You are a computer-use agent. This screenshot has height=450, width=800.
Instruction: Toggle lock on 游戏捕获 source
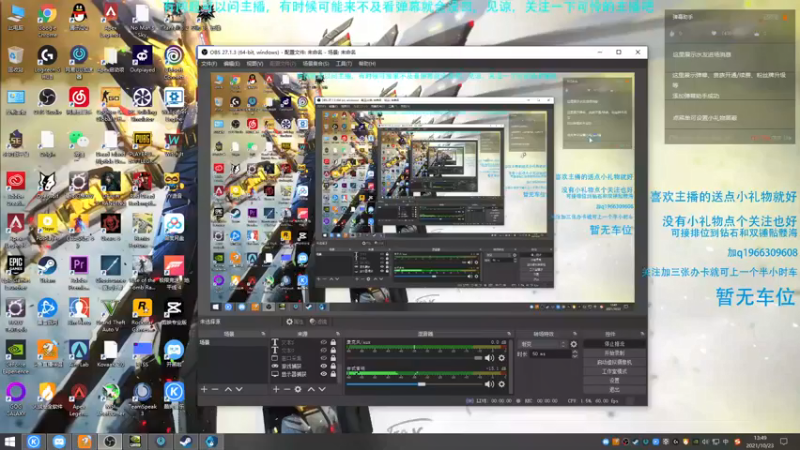click(x=333, y=366)
